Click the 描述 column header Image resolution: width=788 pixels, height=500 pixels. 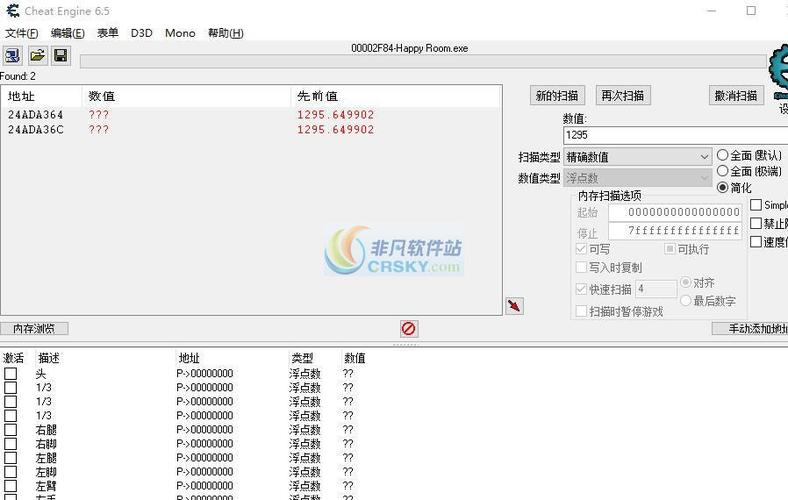click(x=49, y=358)
